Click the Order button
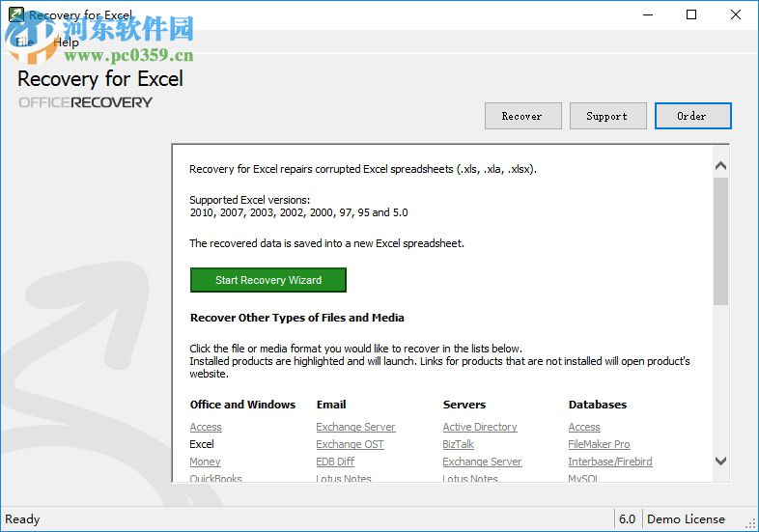759x532 pixels. tap(692, 116)
